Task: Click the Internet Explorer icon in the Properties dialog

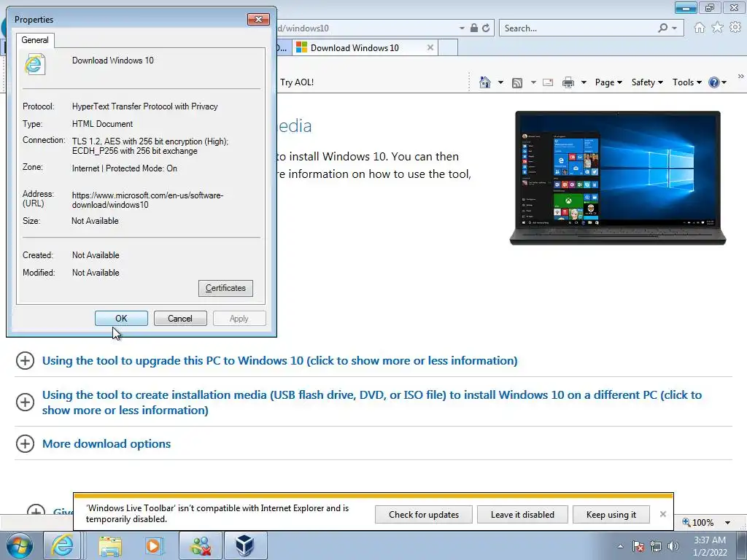Action: point(35,64)
